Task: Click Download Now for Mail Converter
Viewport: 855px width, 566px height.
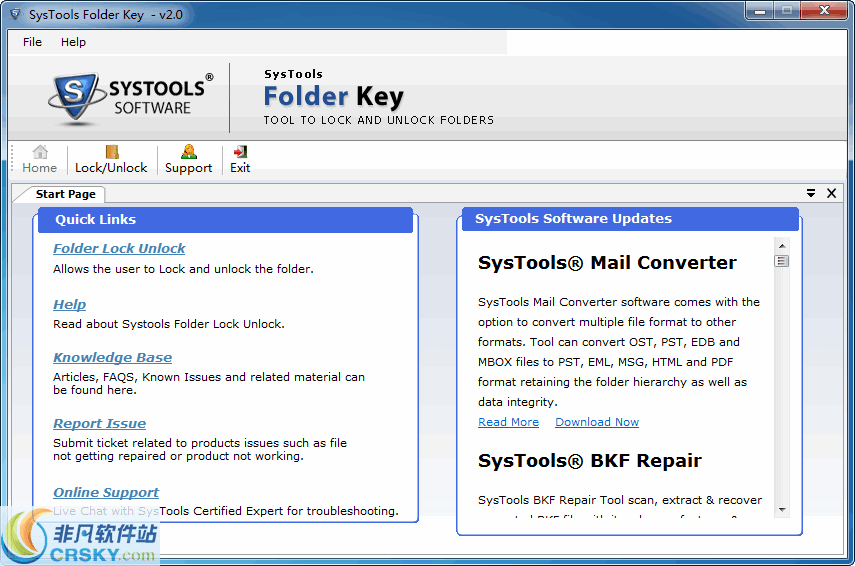Action: click(597, 422)
